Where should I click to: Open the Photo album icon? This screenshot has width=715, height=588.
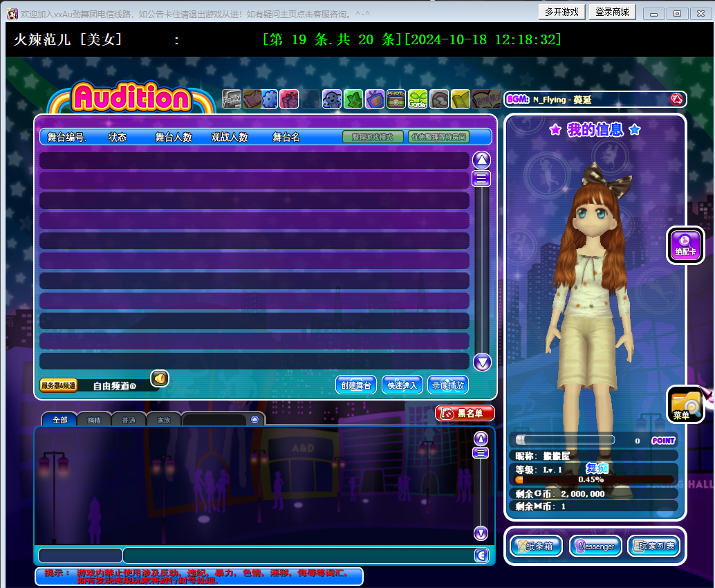(x=396, y=100)
